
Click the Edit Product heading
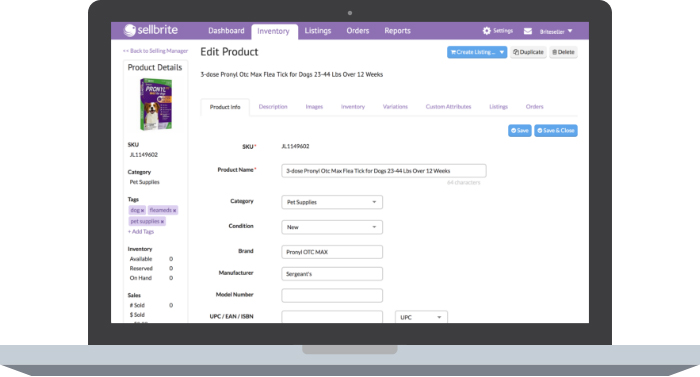[x=229, y=52]
